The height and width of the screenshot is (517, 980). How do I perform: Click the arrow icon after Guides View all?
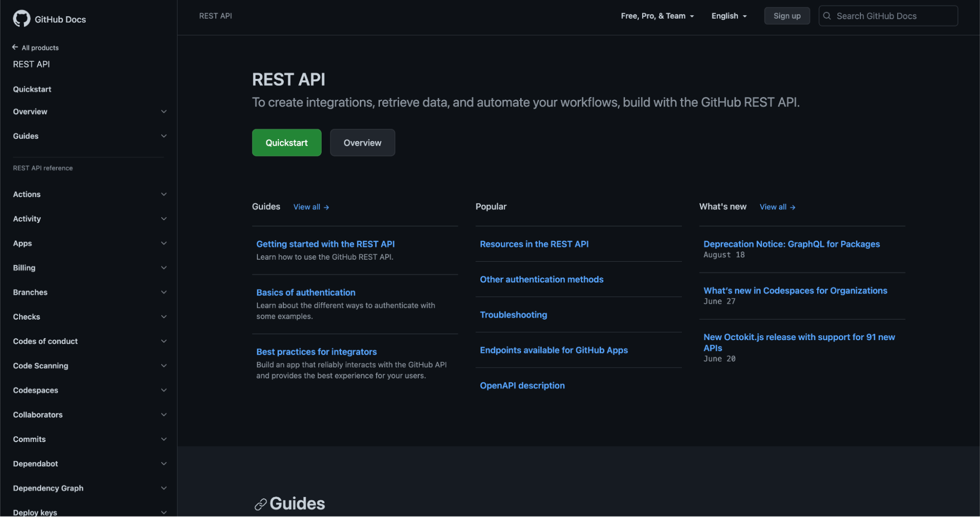click(327, 207)
